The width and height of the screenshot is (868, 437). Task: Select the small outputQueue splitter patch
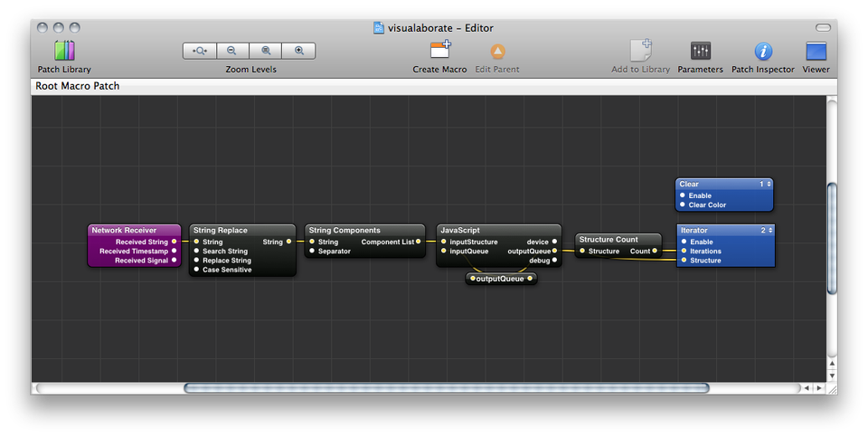(501, 279)
